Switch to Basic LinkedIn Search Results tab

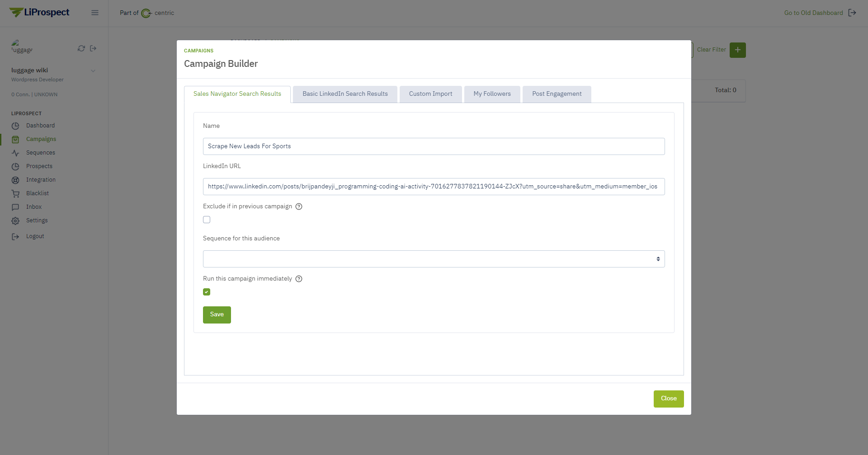pyautogui.click(x=345, y=94)
